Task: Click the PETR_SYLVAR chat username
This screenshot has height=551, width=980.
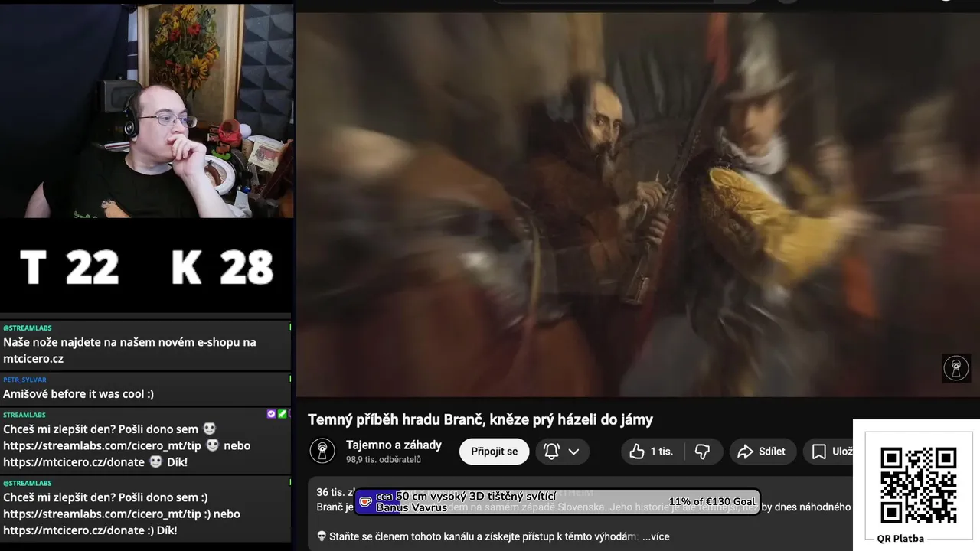Action: click(24, 380)
